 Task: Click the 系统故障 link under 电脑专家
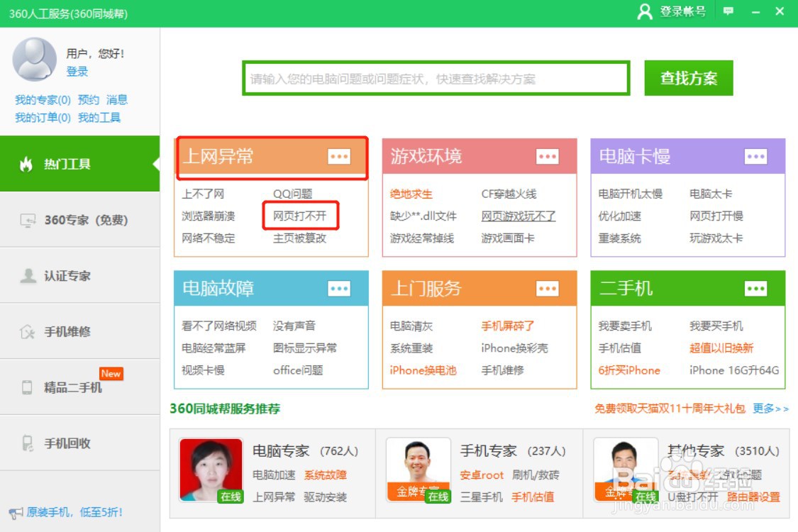(325, 475)
